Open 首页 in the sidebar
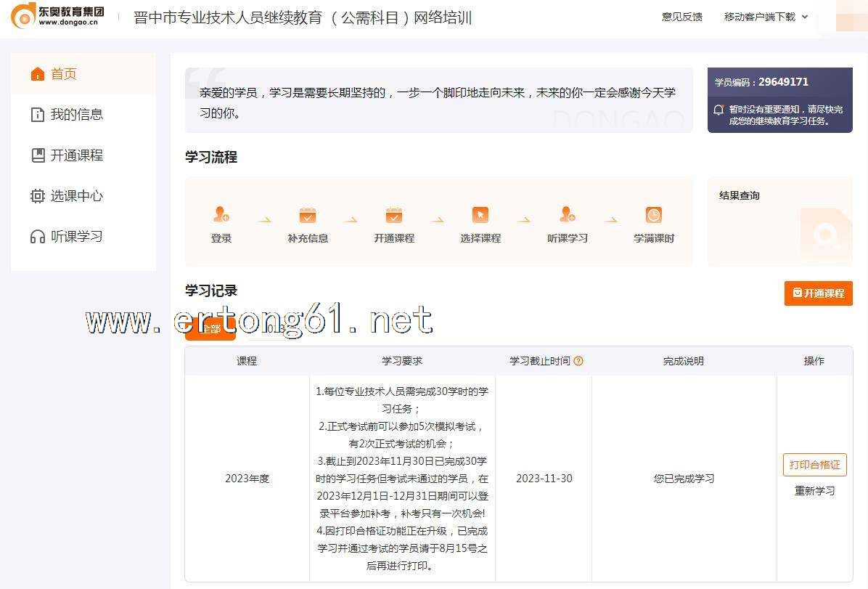The height and width of the screenshot is (589, 868). point(64,74)
